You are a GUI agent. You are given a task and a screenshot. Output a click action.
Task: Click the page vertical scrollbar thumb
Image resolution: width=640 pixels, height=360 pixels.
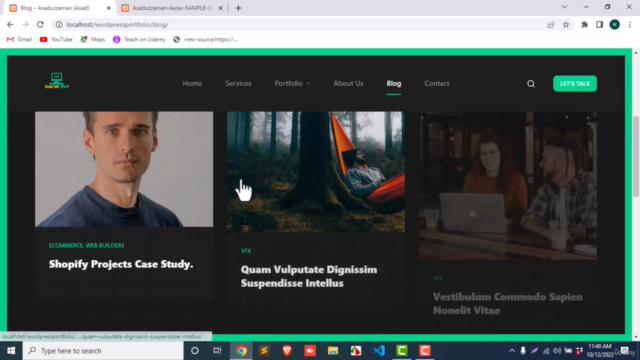[x=636, y=156]
